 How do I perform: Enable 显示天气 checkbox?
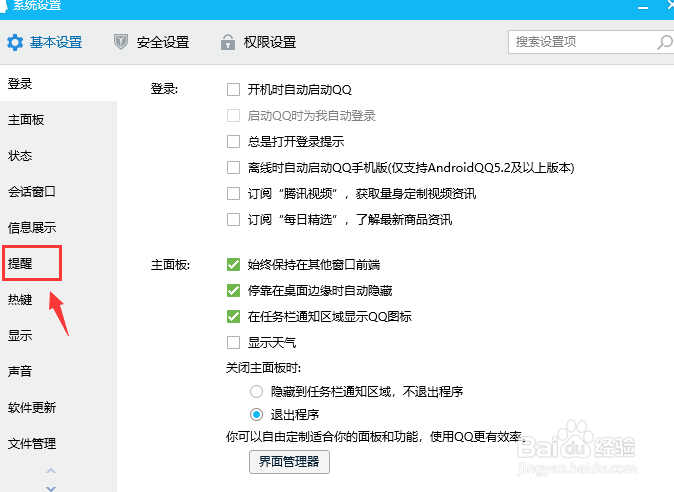coord(233,342)
